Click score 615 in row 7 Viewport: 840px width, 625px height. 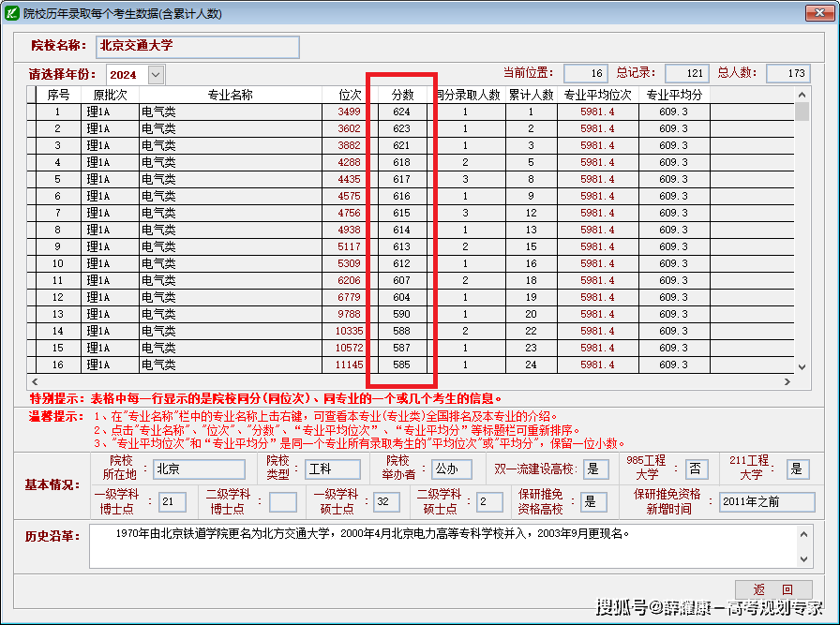pos(401,213)
